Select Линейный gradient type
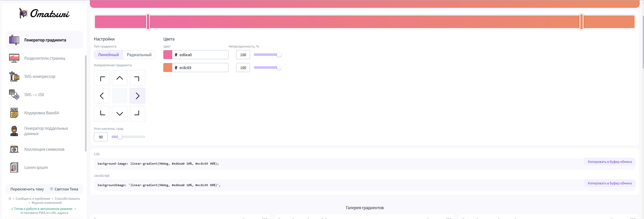This screenshot has height=219, width=644. click(108, 55)
